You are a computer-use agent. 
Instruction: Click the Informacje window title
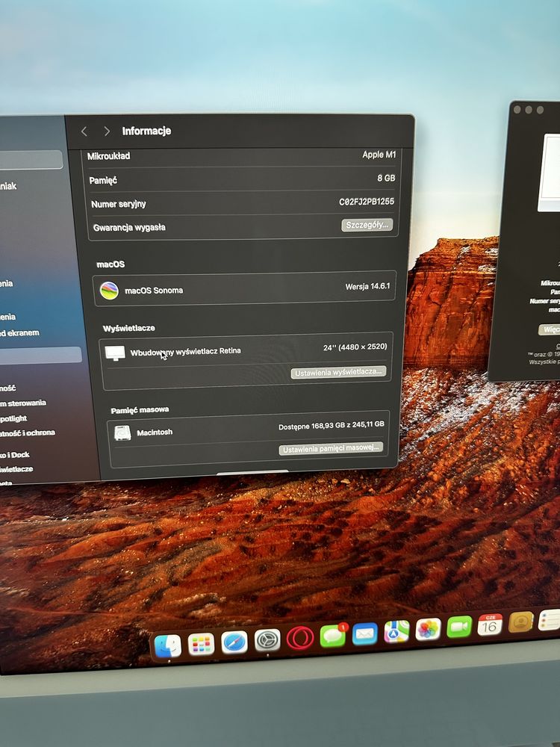pos(146,131)
